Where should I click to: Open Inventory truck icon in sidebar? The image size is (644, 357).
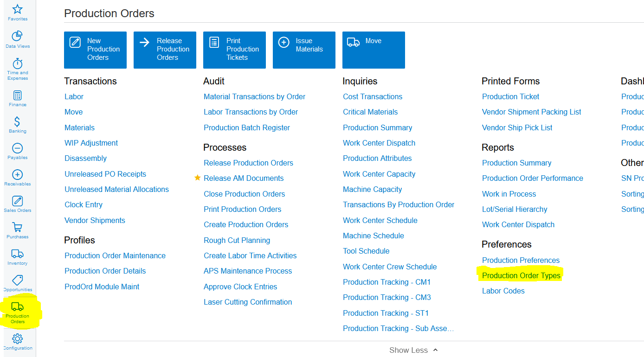tap(17, 254)
